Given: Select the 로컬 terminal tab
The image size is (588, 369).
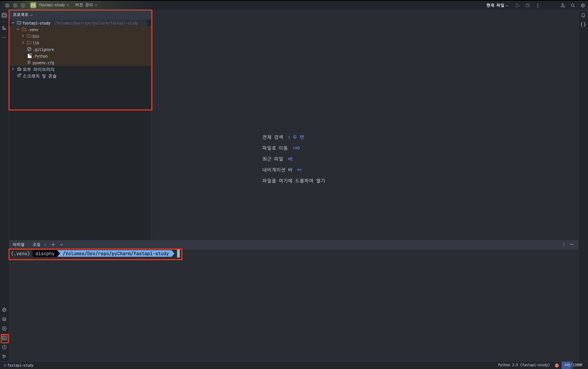Looking at the screenshot, I should click(37, 245).
